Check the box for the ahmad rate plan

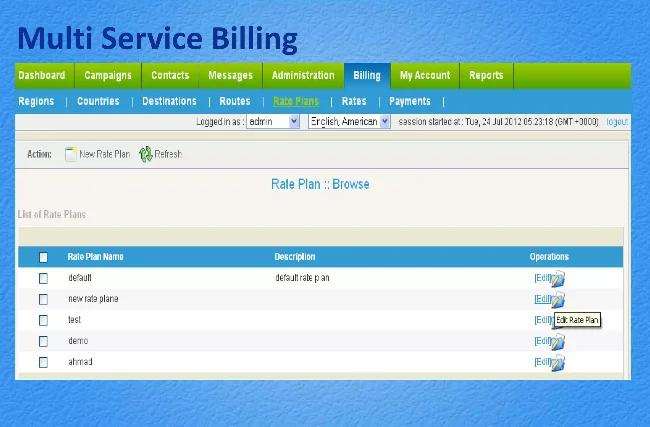(x=43, y=362)
